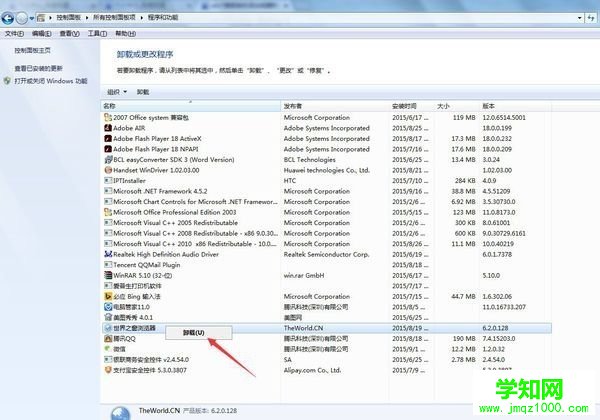Viewport: 600px width, 420px height.
Task: Select the BCL easyConverter SDK 3 icon
Action: pyautogui.click(x=108, y=160)
